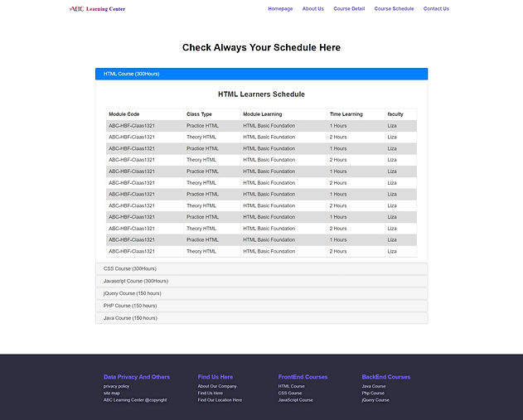The height and width of the screenshot is (420, 523).
Task: Open the Contact Us nav link
Action: [x=436, y=8]
